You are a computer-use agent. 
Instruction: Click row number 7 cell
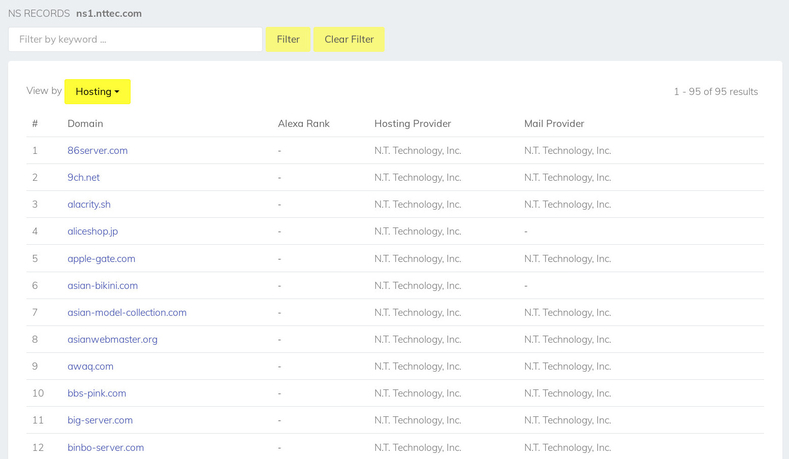tap(35, 313)
